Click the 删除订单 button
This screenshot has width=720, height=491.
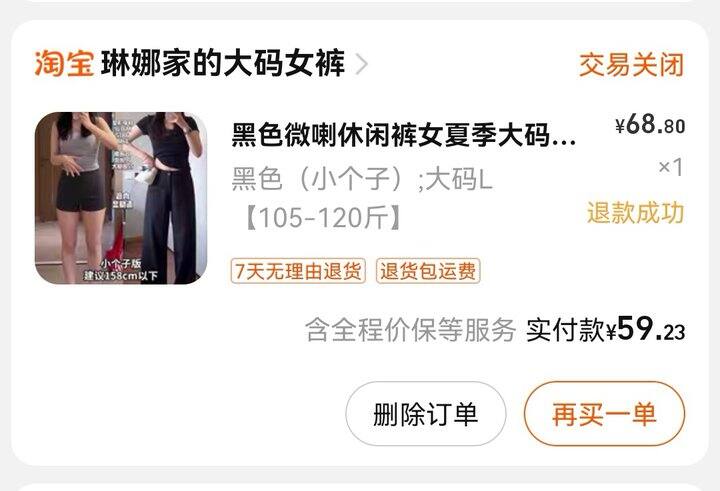click(x=426, y=413)
